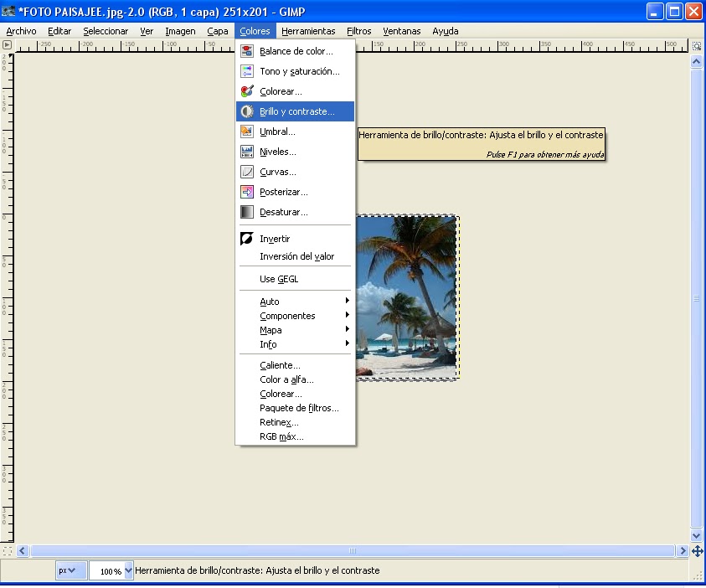Open the Capa menu
This screenshot has width=706, height=588.
coord(218,31)
